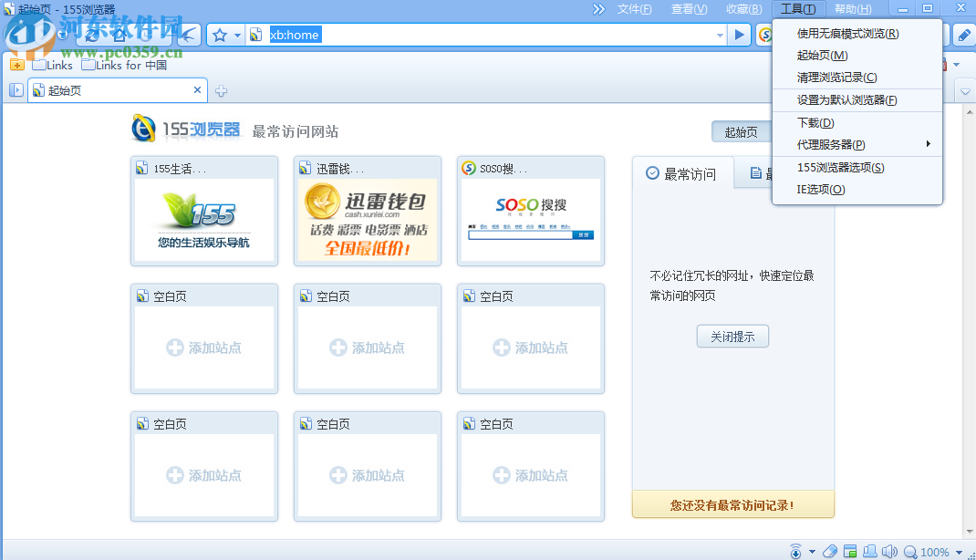Close the 起始页 tab using its X
This screenshot has height=560, width=976.
pos(197,90)
